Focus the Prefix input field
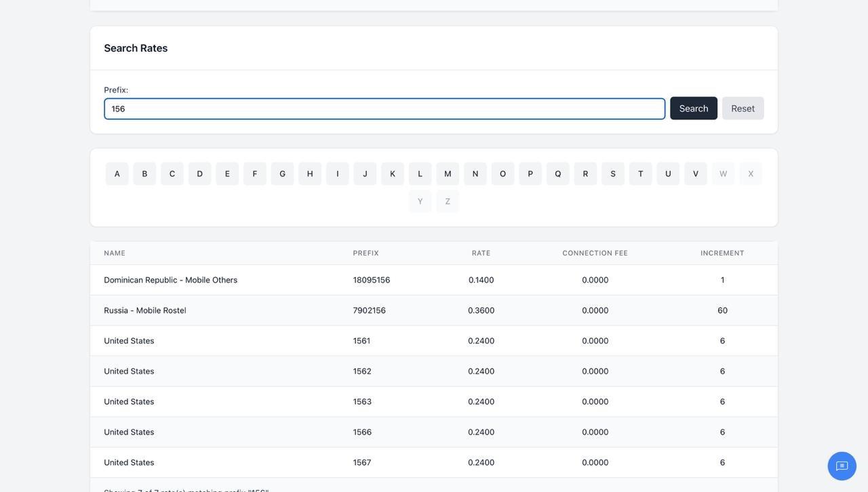868x492 pixels. pyautogui.click(x=384, y=109)
